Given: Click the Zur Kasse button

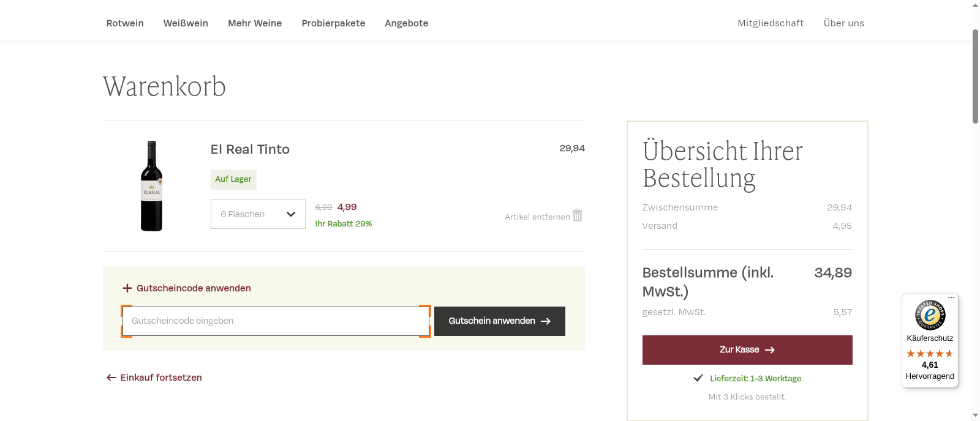Looking at the screenshot, I should click(747, 349).
